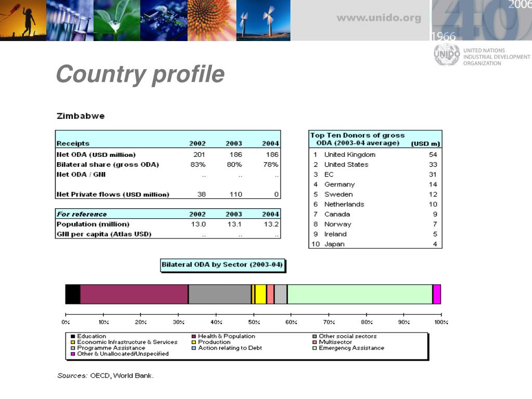The image size is (532, 399).
Task: Click the magenta bar segment at chart end
Action: pos(437,294)
